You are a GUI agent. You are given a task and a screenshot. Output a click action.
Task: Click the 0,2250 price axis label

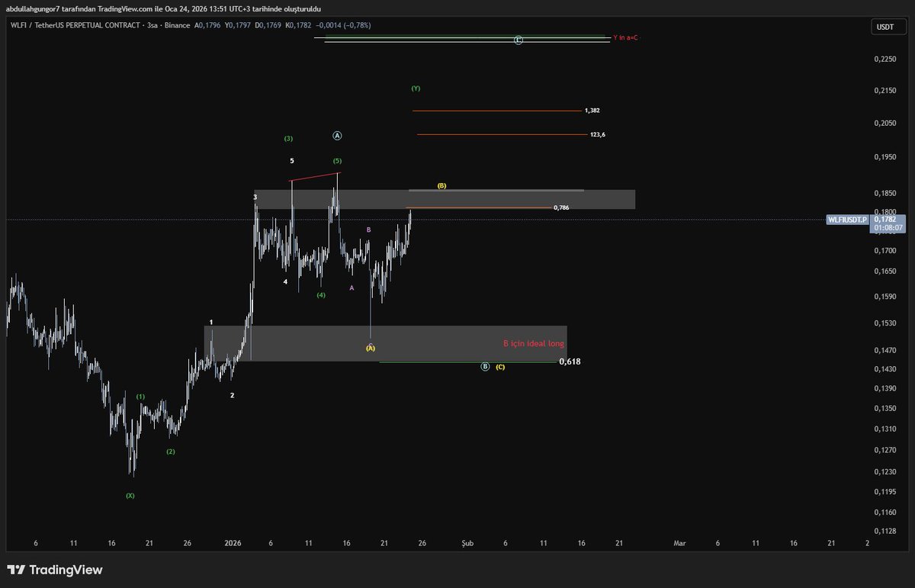tap(884, 59)
